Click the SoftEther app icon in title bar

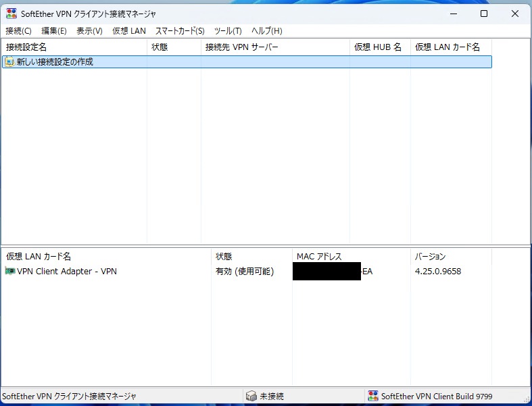[x=11, y=14]
